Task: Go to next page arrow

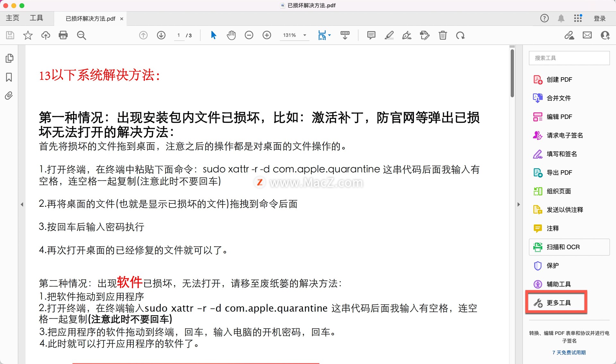Action: click(161, 35)
